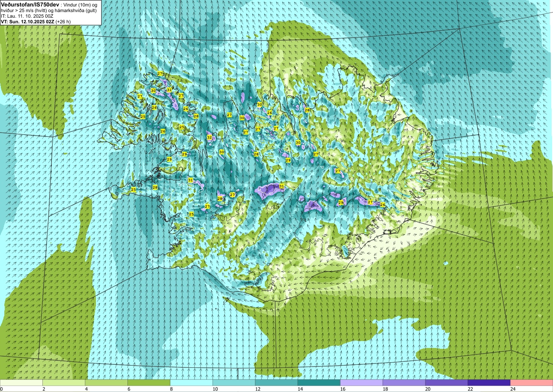
Task: Pick the medium green 4–6 legend swatch
Action: tap(106, 383)
